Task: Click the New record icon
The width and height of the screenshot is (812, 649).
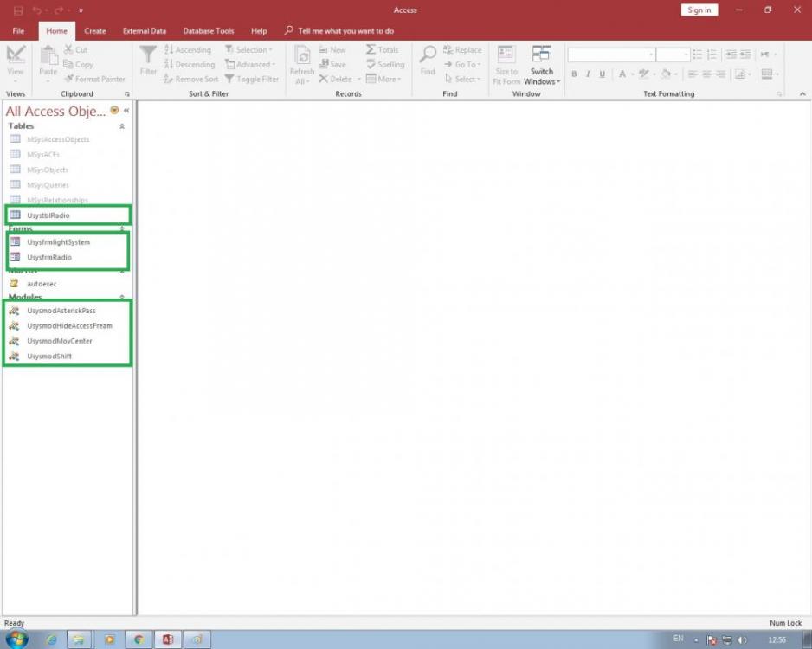Action: [x=323, y=49]
